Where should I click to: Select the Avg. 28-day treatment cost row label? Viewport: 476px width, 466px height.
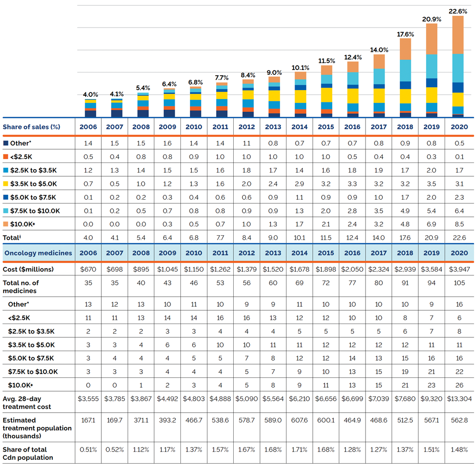[x=28, y=403]
